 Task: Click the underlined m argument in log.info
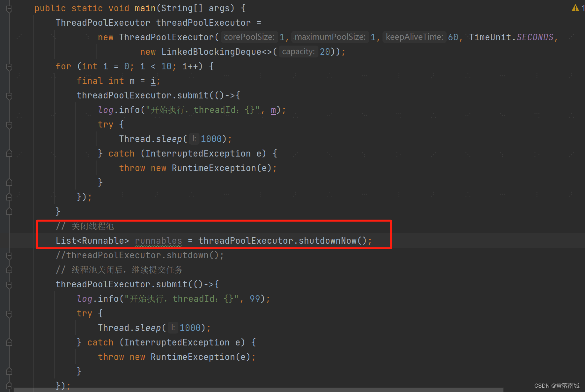point(273,110)
